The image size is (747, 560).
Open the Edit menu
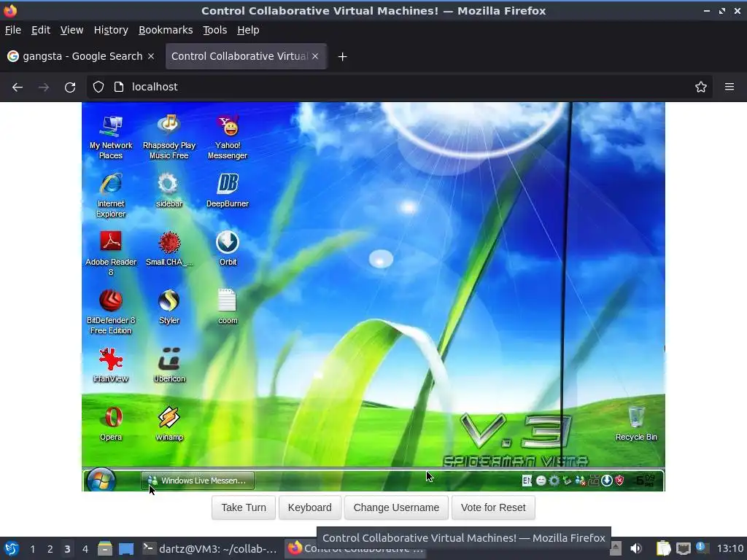(41, 30)
